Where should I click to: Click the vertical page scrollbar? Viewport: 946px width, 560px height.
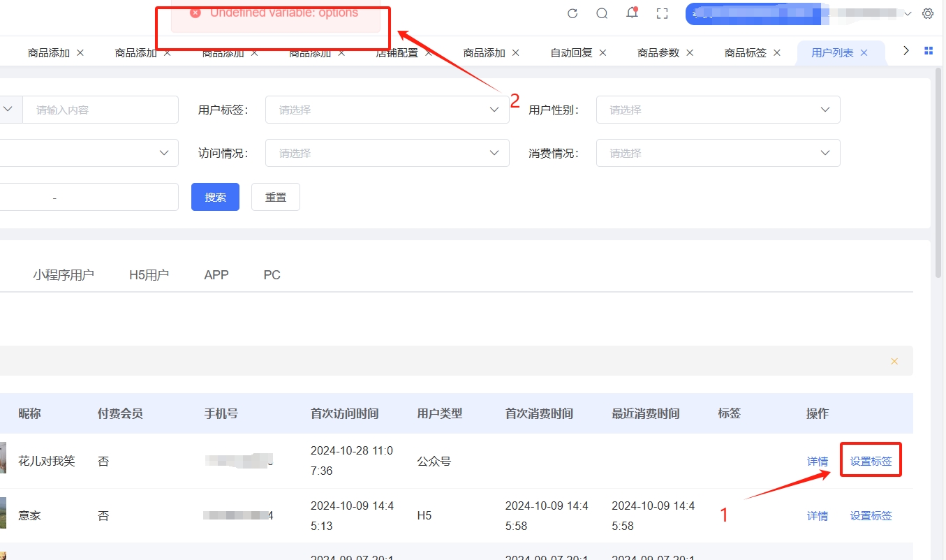click(940, 175)
